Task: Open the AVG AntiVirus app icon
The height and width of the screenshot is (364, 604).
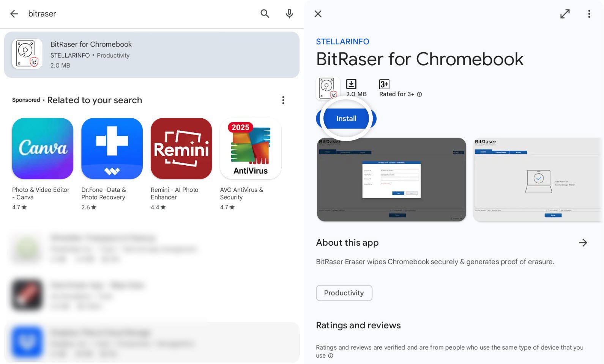Action: 251,148
